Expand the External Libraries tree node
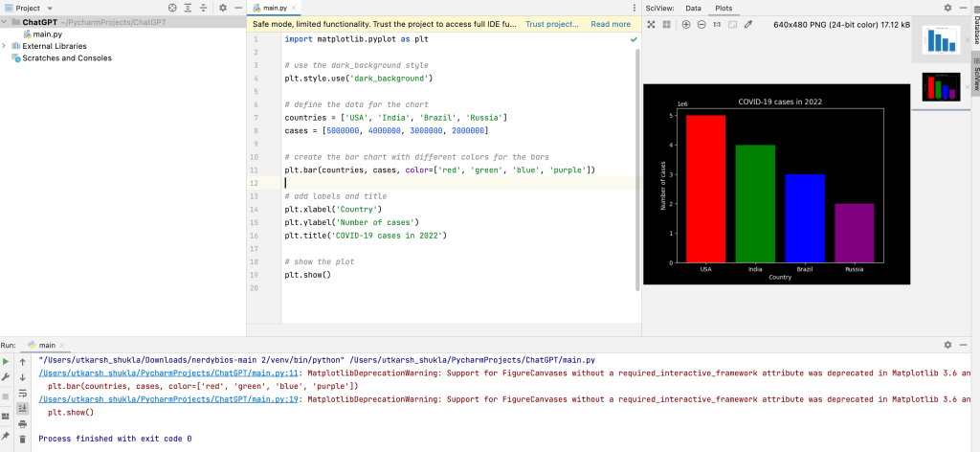 point(5,46)
